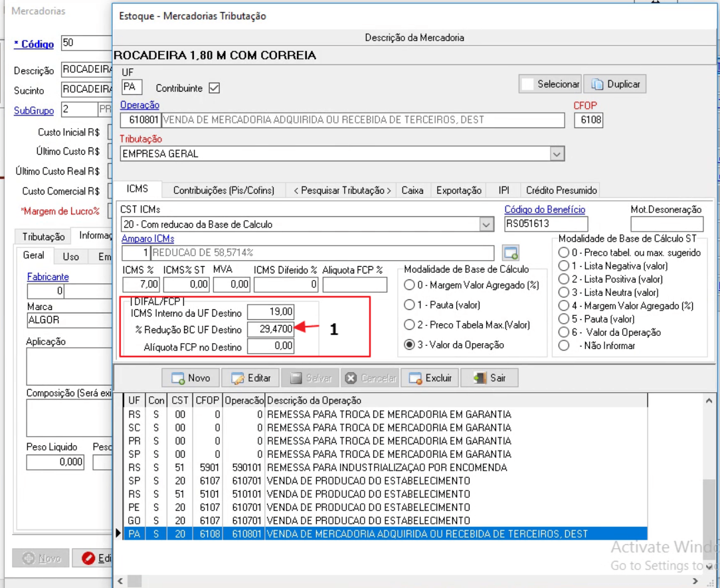Select the 1 - Pauta (valor) radio option
720x588 pixels.
(409, 305)
